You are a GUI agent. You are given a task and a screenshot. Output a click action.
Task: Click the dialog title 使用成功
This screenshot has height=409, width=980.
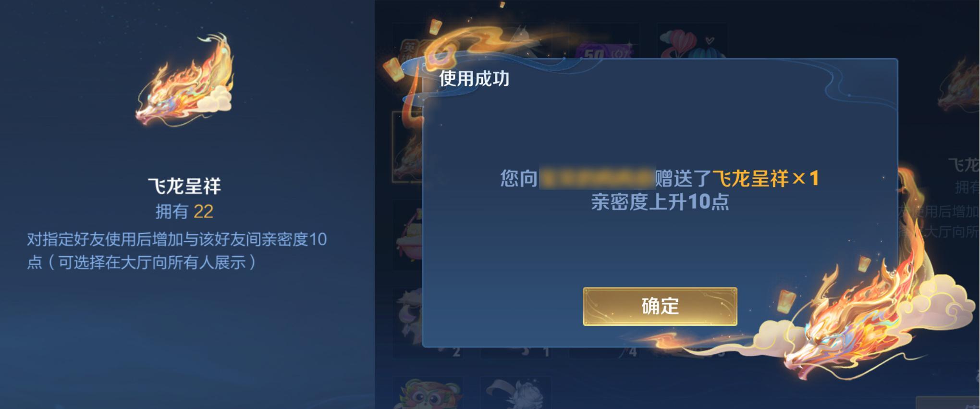coord(474,78)
